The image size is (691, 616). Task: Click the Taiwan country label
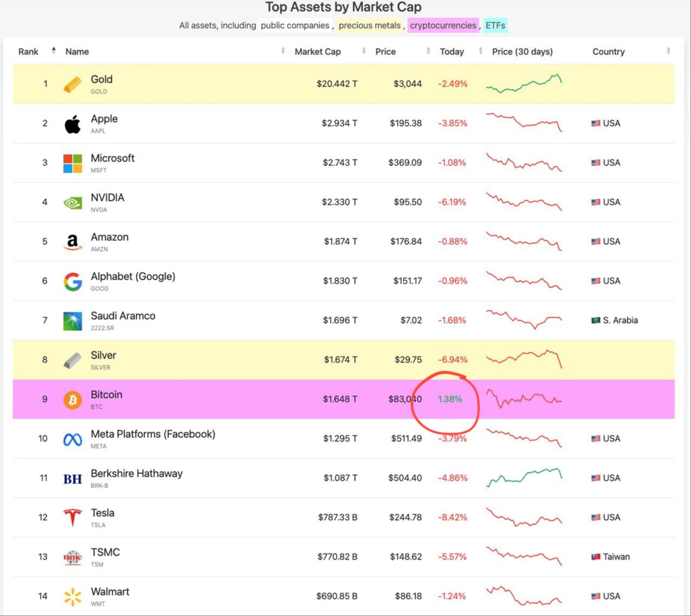[x=617, y=557]
